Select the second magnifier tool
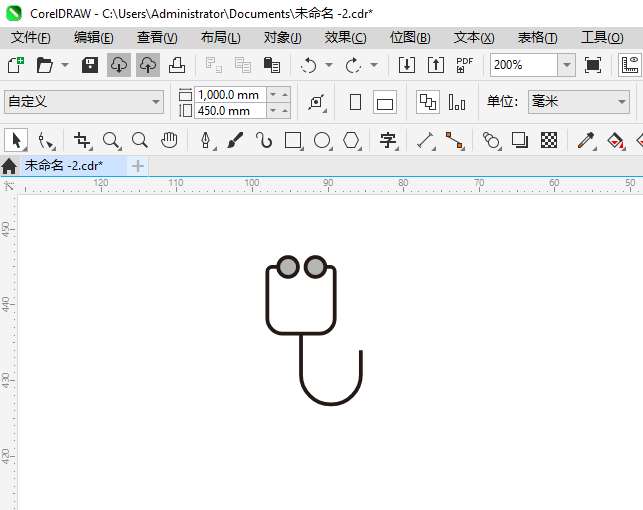643x510 pixels. pos(140,140)
